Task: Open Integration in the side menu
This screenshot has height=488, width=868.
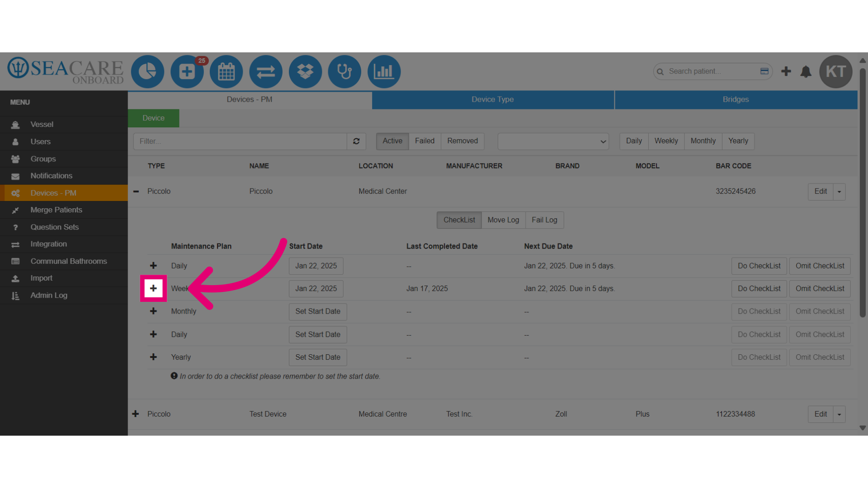Action: [x=64, y=244]
